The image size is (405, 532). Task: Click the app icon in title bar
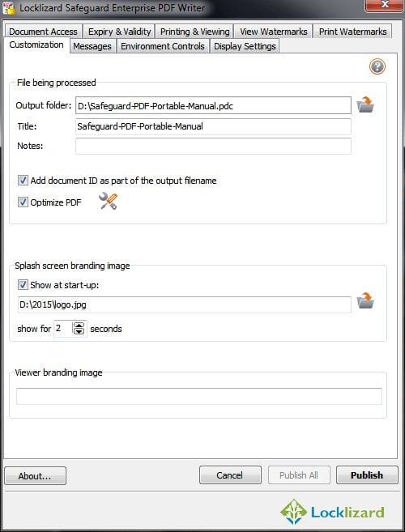point(9,8)
